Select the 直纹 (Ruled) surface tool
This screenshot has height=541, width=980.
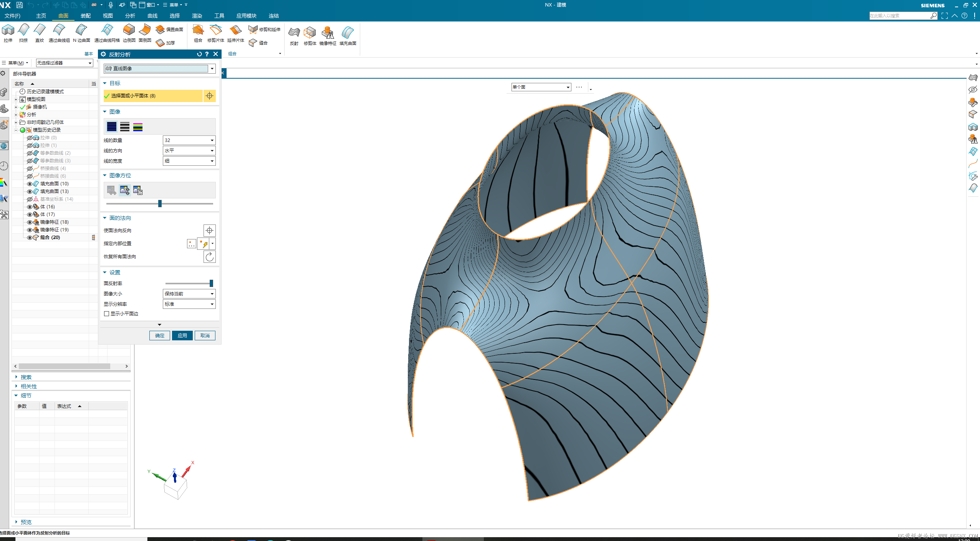[40, 33]
